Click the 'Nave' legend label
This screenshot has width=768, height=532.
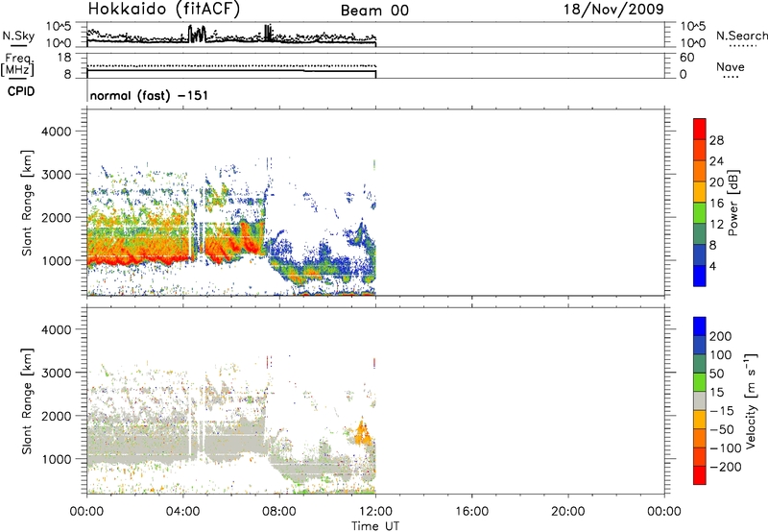pos(731,67)
